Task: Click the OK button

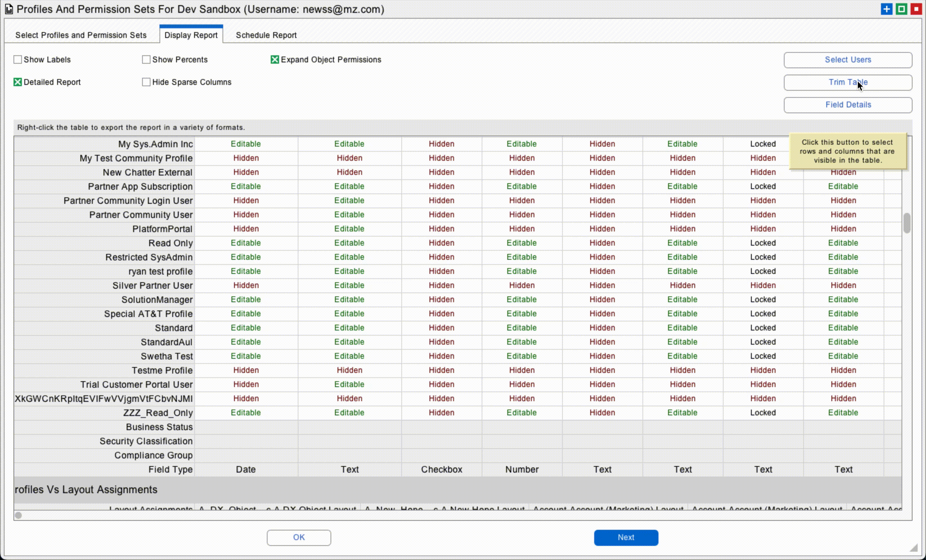Action: [299, 537]
